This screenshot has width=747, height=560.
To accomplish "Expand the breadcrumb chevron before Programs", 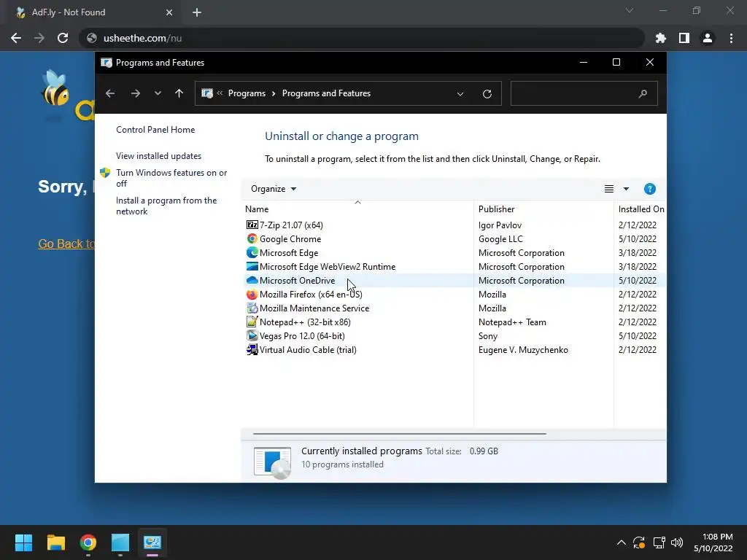I will click(220, 93).
